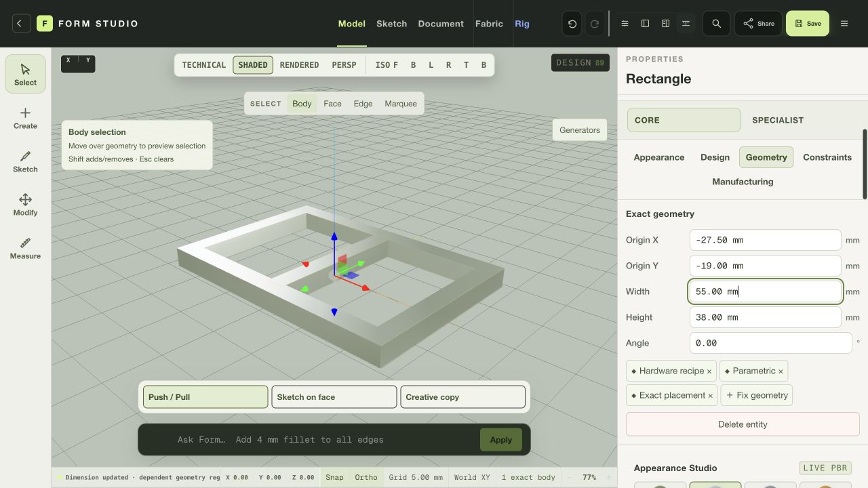This screenshot has width=868, height=488.
Task: Open the Fabric workspace tab
Action: pyautogui.click(x=489, y=24)
